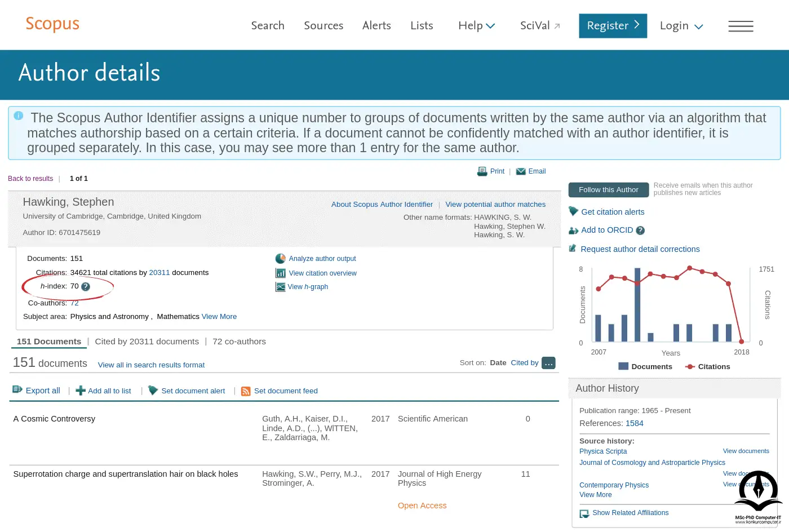789x532 pixels.
Task: Click the RSS document feed icon
Action: coord(246,391)
